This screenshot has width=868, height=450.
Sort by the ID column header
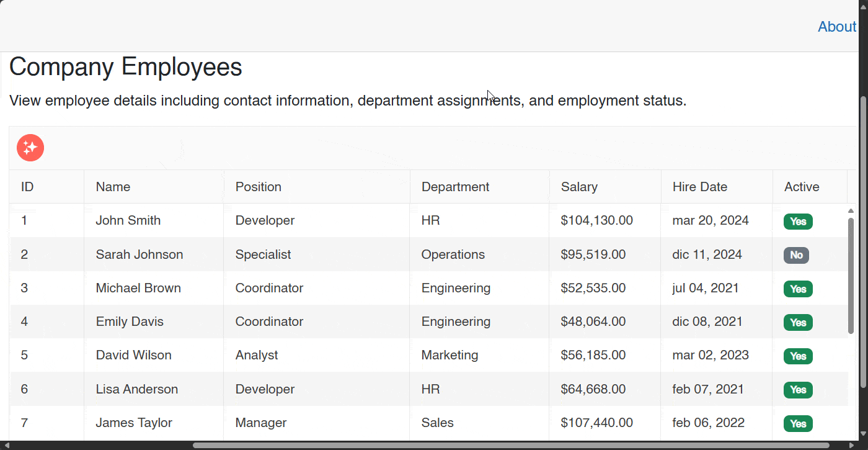click(x=27, y=187)
